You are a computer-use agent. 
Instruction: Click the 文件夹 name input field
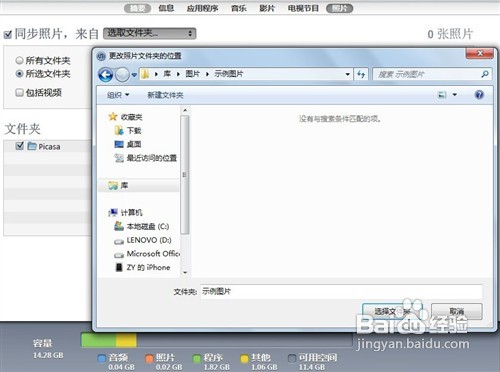point(341,292)
